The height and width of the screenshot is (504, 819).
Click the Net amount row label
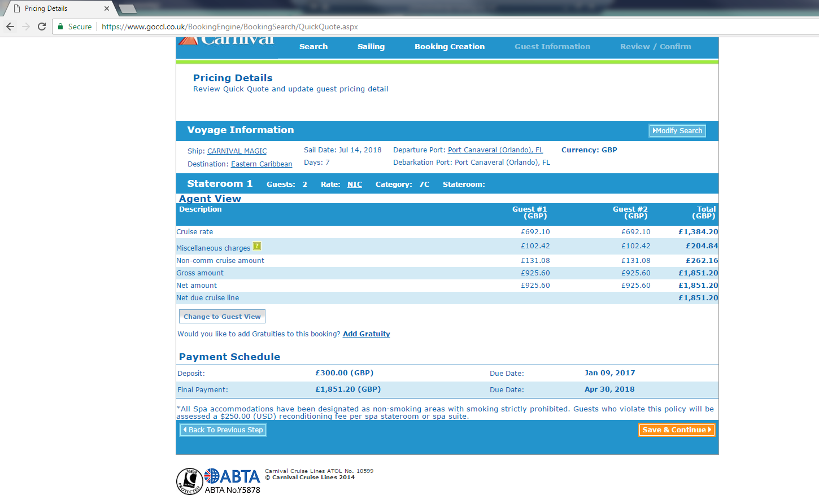[197, 286]
